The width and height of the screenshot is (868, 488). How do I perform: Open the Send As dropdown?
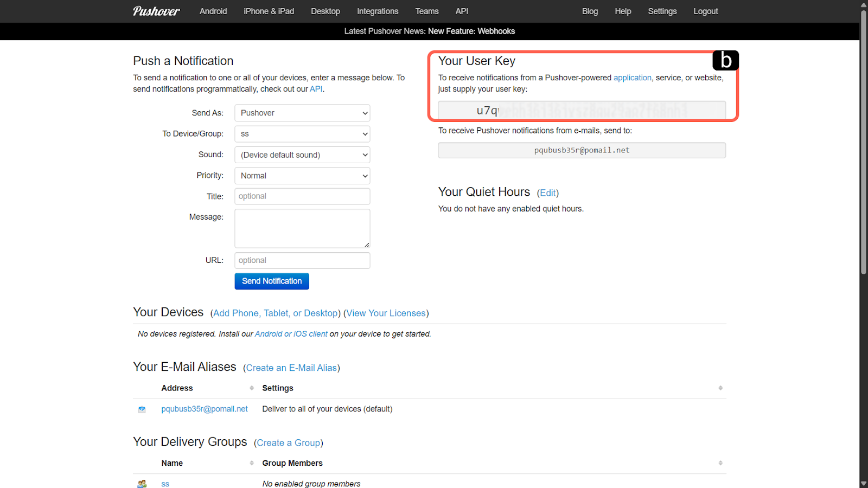click(302, 113)
